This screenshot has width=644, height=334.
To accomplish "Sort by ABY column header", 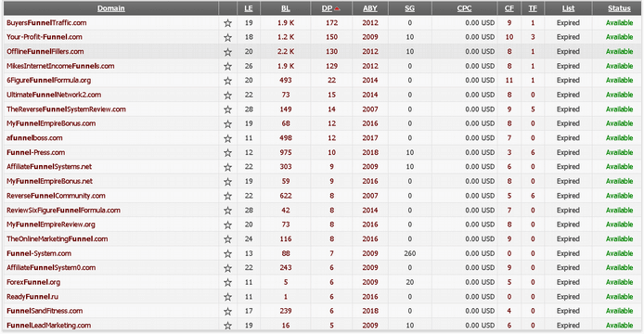I will [x=369, y=8].
